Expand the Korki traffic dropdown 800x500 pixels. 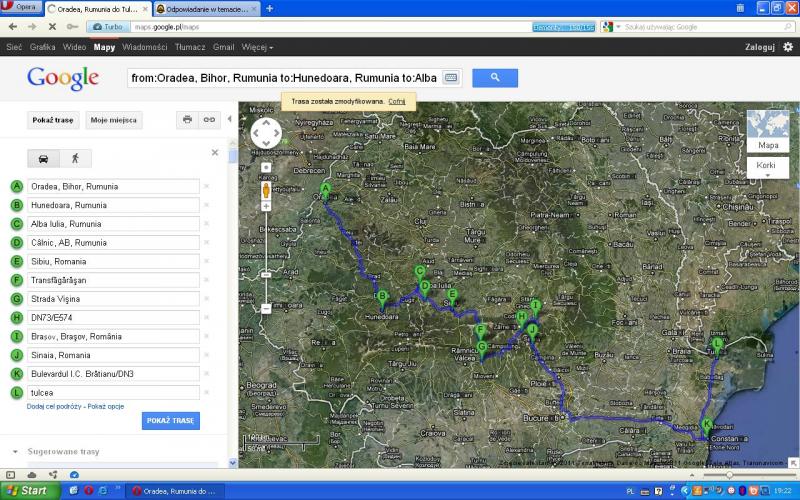click(x=767, y=169)
